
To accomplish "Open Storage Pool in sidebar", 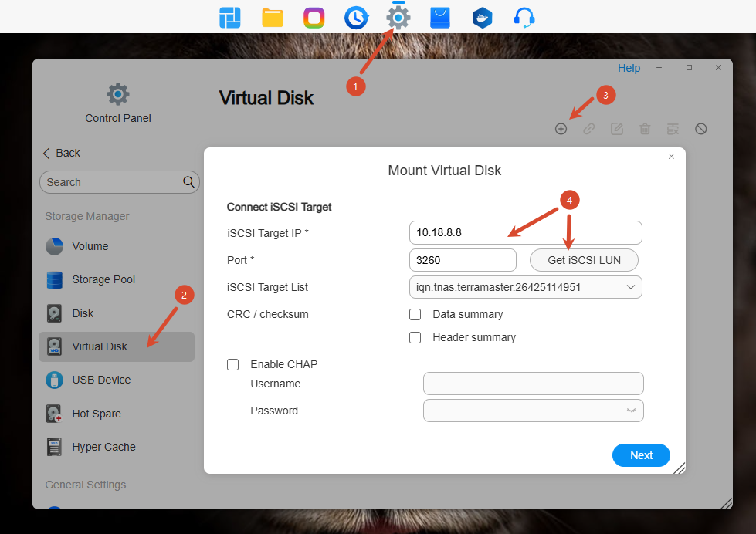I will pos(117,279).
